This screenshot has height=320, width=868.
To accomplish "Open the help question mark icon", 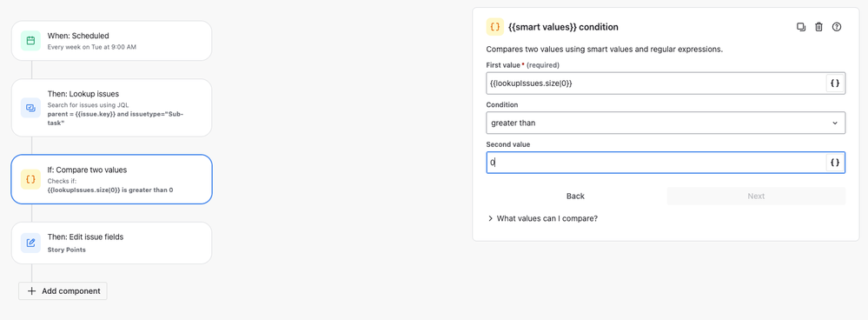I will tap(837, 27).
